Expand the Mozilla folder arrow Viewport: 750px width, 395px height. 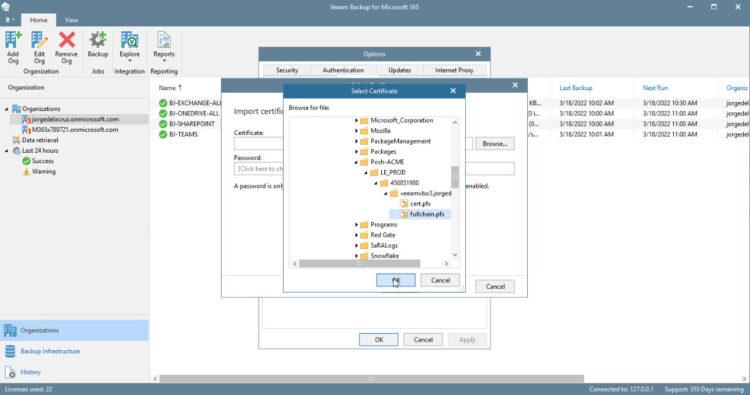356,131
